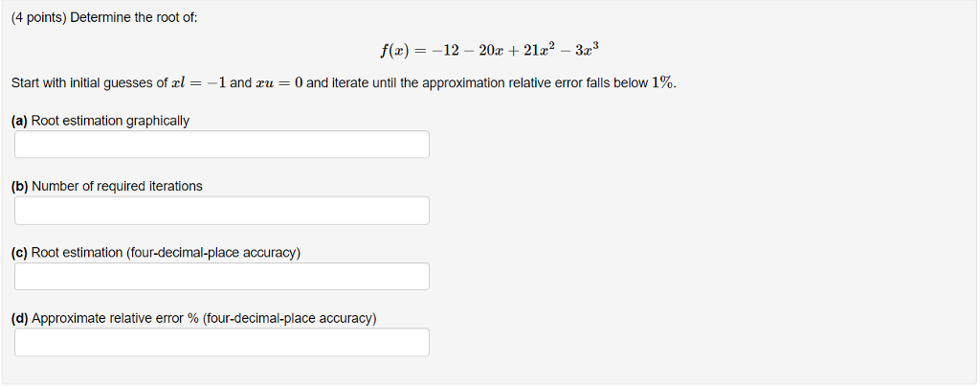Click the 20x term of the polynomial
Image resolution: width=980 pixels, height=386 pixels.
point(490,50)
